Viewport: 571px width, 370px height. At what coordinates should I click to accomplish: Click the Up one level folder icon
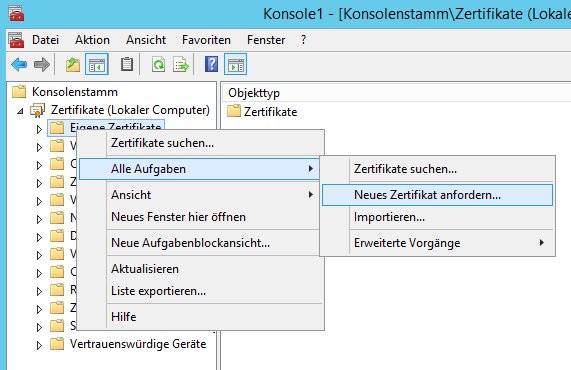(x=73, y=64)
